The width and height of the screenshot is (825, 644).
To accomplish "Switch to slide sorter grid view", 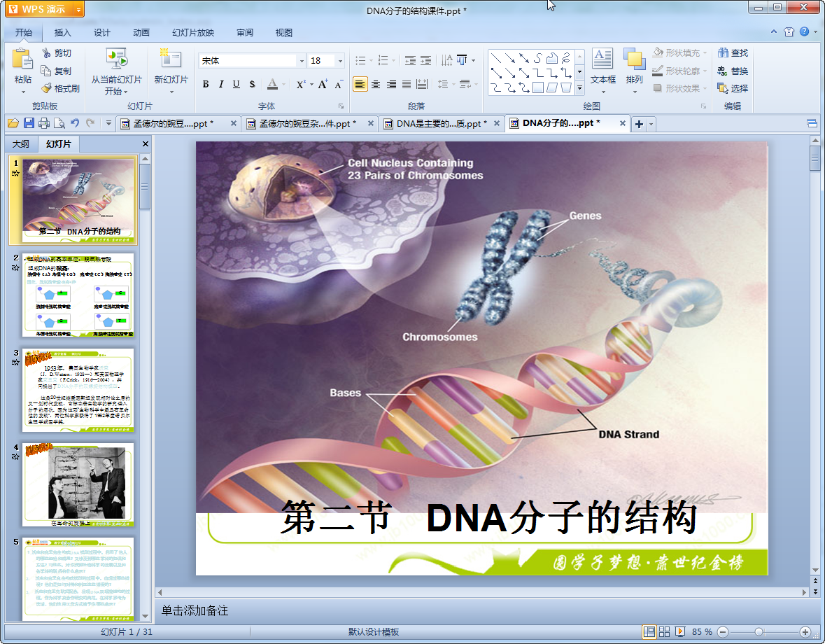I will (665, 631).
